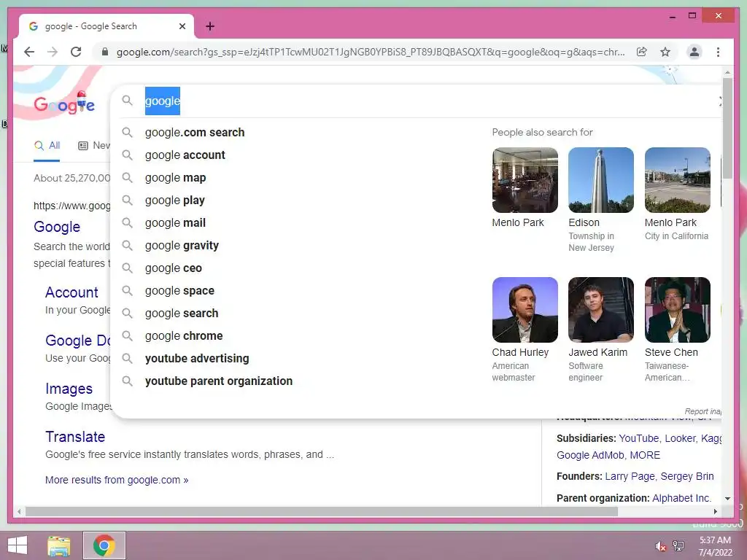747x560 pixels.
Task: Select the 'google - Google Search' tab
Action: click(x=107, y=26)
